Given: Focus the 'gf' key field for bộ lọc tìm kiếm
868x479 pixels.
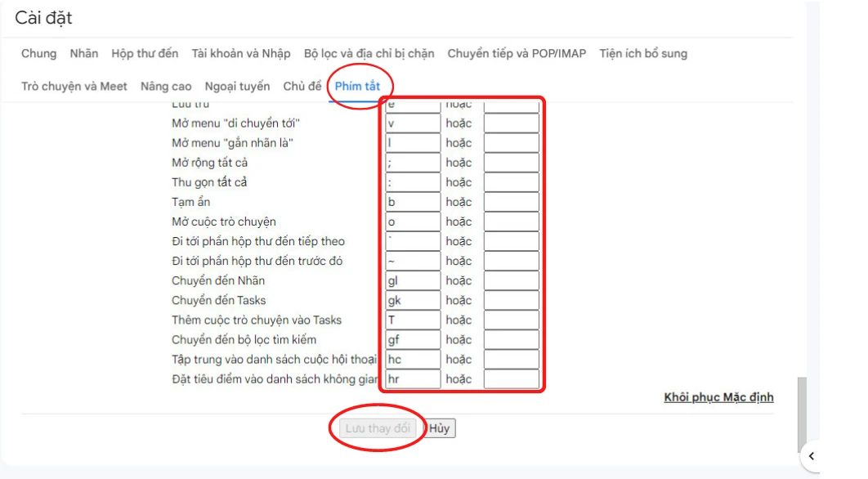Looking at the screenshot, I should click(413, 339).
